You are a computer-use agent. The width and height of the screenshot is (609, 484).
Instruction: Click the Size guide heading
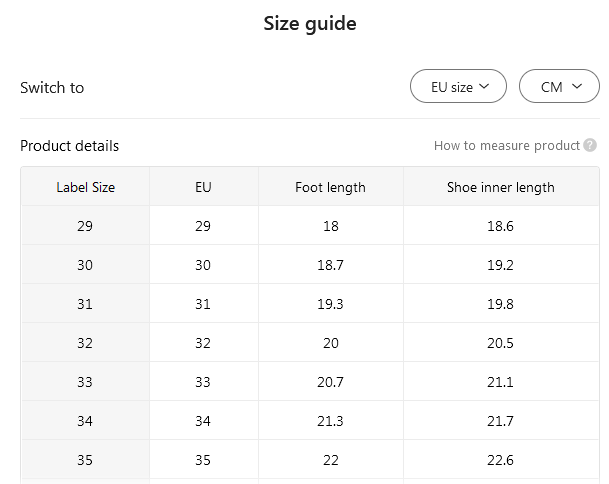(x=310, y=24)
